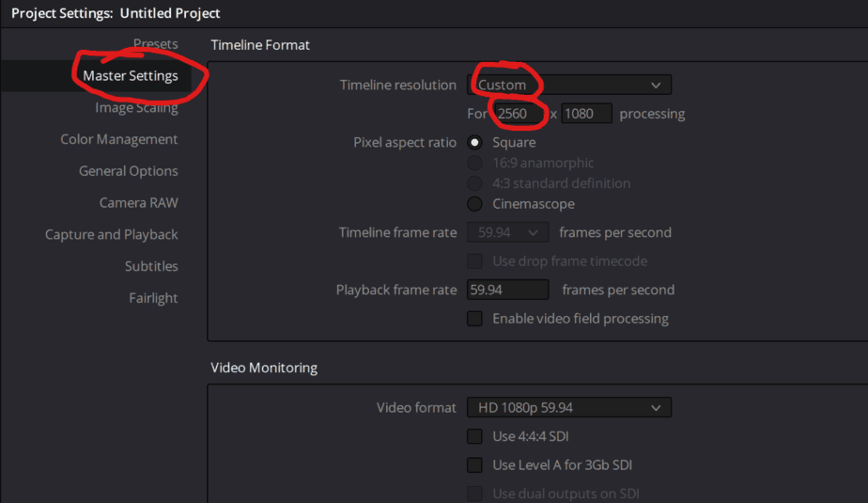Open Color Management settings
Screen dimensions: 868x503
pos(119,139)
